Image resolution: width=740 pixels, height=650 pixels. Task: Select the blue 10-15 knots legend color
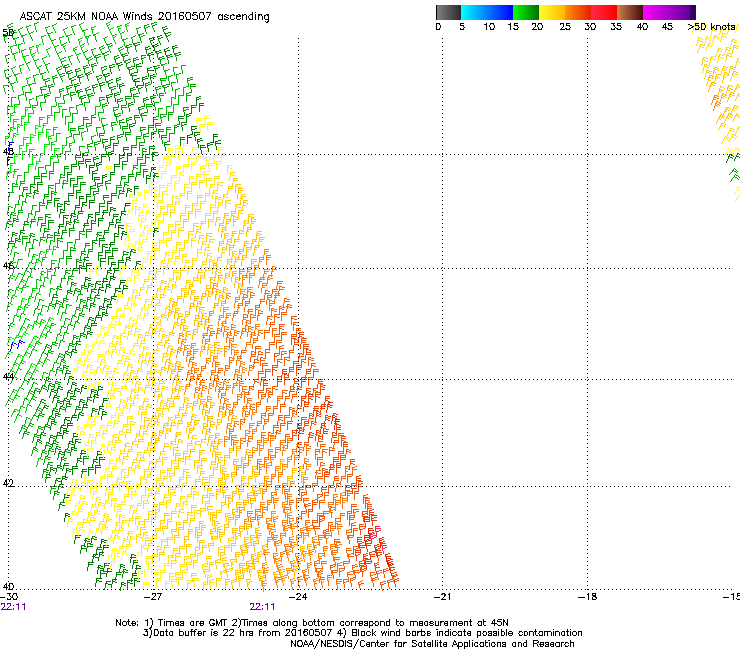click(x=500, y=12)
